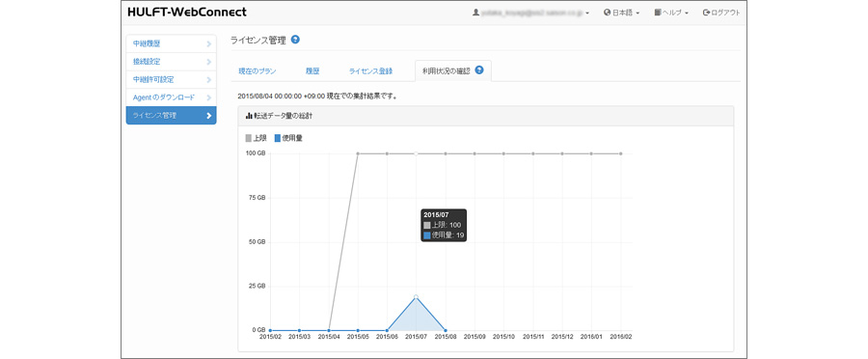The height and width of the screenshot is (359, 868).
Task: Click the 使用量 data point at 2015/08
Action: (x=445, y=330)
